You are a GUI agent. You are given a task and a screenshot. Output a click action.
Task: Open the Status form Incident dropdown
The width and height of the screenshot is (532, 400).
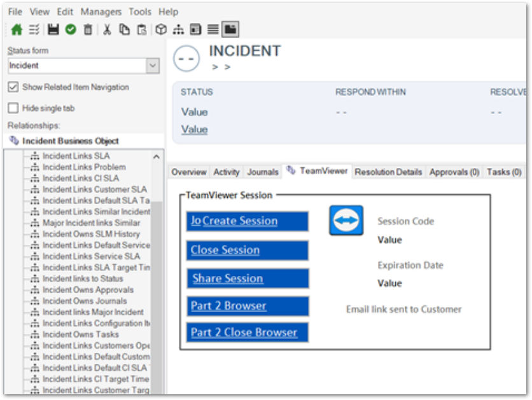[153, 66]
